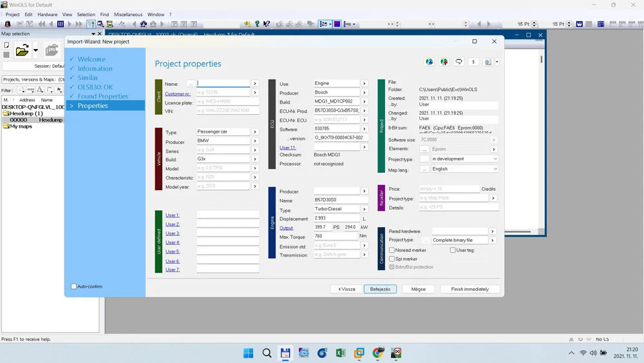The height and width of the screenshot is (363, 644).
Task: Click the Customer nr. link
Action: [x=178, y=93]
